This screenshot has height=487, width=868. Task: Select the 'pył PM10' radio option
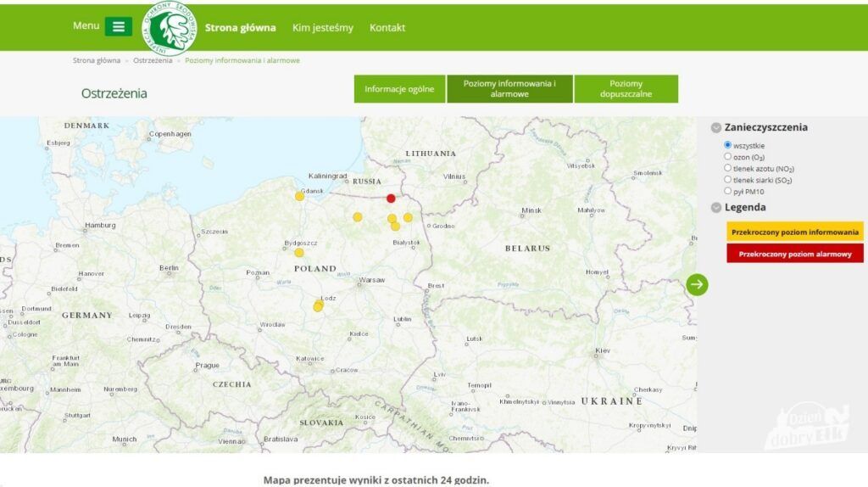tap(727, 191)
